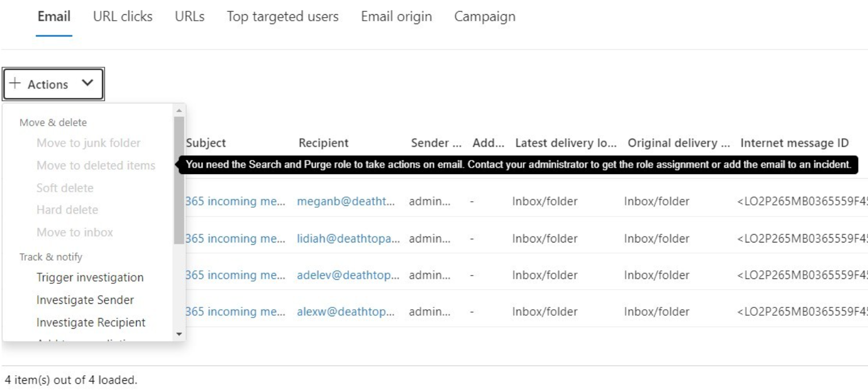Go to the Email origin tab
The width and height of the screenshot is (868, 390).
click(x=396, y=17)
